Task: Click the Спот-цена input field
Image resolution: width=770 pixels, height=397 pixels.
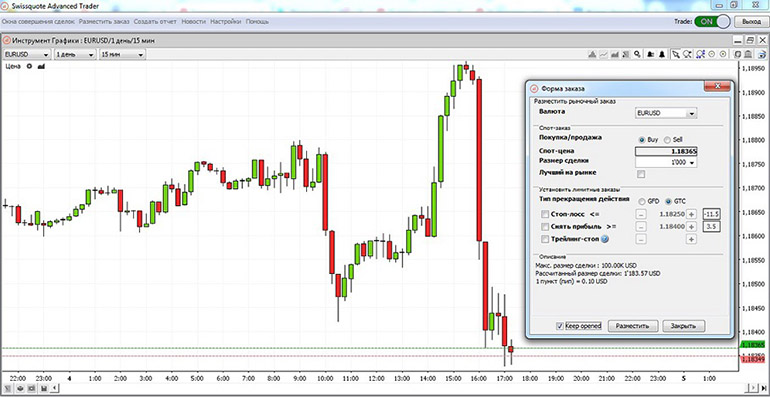Action: click(666, 152)
